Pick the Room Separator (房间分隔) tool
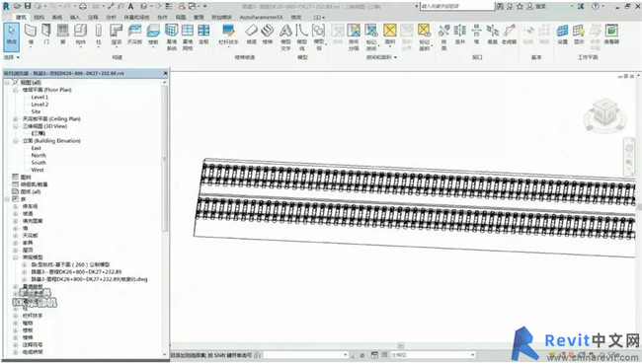The image size is (642, 364). (x=354, y=36)
